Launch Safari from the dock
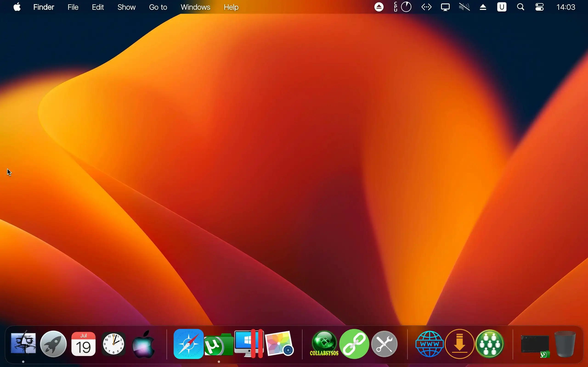588x367 pixels. [189, 344]
